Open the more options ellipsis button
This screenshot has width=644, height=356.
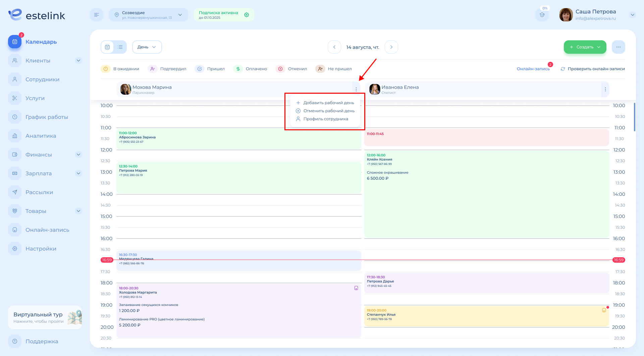(x=618, y=47)
